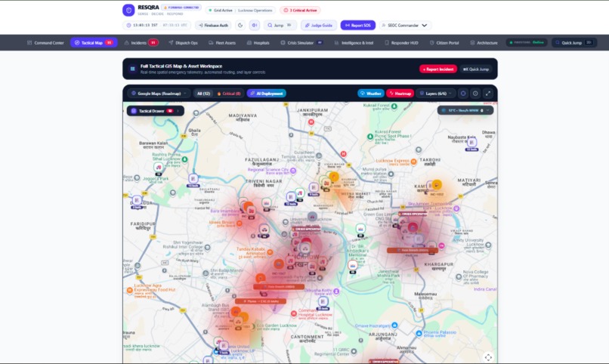The width and height of the screenshot is (609, 364).
Task: Click the Idrees Biryani restaurant pin
Action: (x=240, y=223)
